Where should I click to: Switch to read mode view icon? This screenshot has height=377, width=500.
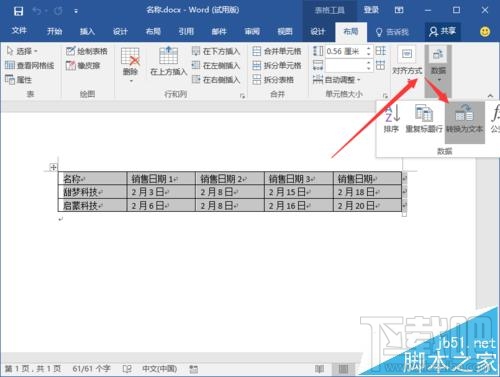click(x=319, y=369)
